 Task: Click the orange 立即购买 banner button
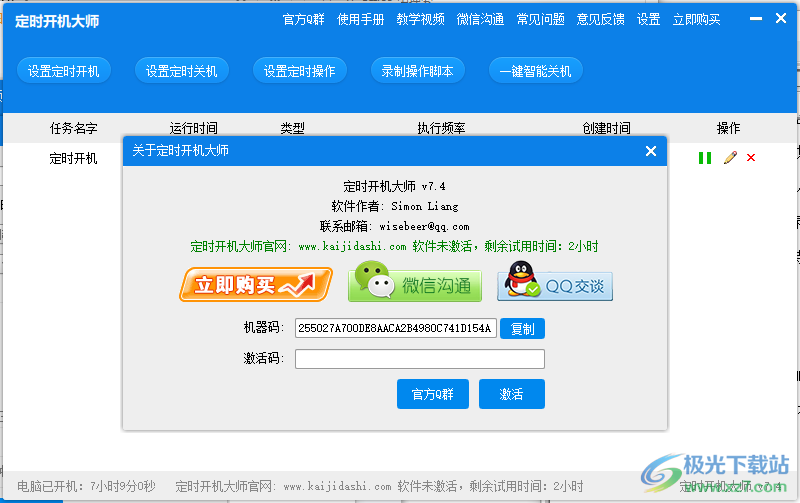click(x=256, y=285)
